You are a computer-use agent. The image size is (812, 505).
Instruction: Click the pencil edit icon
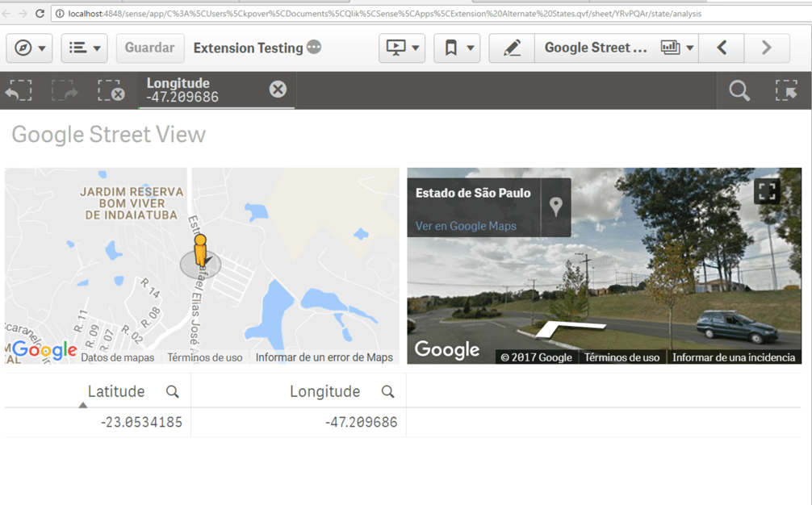[512, 48]
